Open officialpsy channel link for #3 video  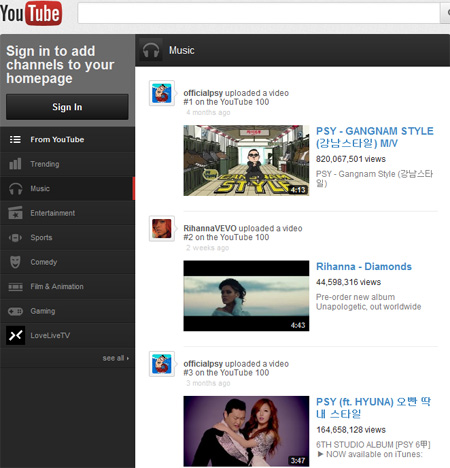point(203,364)
